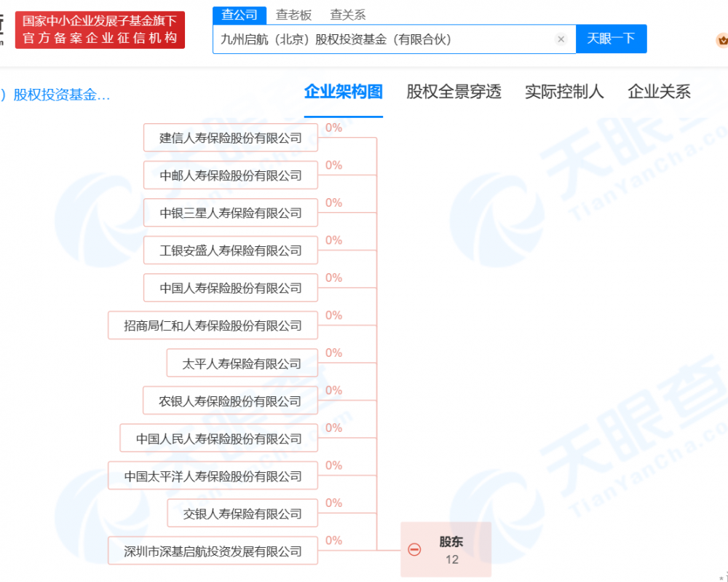Select the 太平人寿保险有限公司 node
The width and height of the screenshot is (728, 582).
tap(242, 363)
